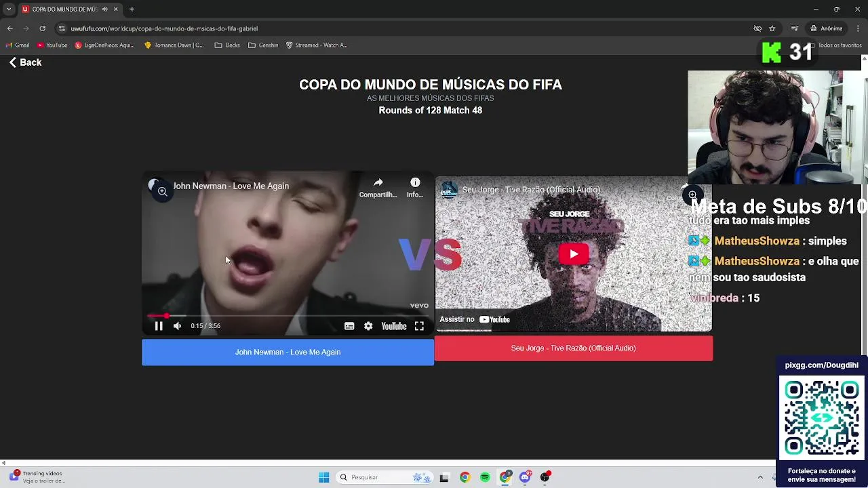Click the horizontal scrollbar left arrow
868x488 pixels.
click(x=3, y=463)
